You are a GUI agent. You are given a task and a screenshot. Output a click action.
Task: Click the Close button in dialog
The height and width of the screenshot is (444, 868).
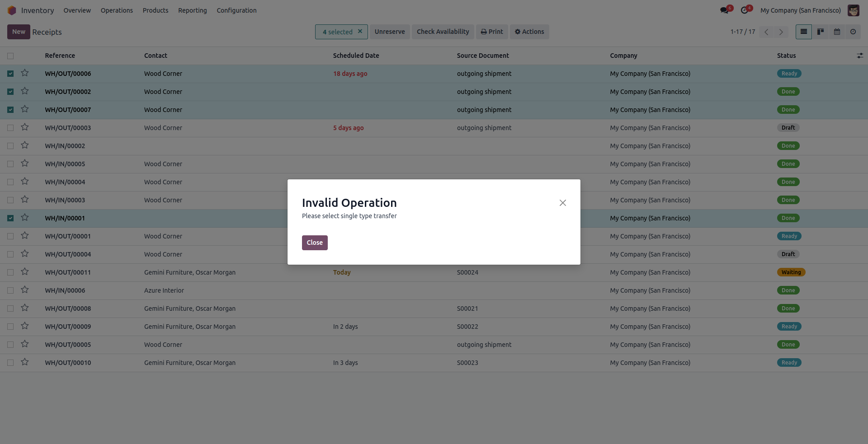tap(315, 243)
